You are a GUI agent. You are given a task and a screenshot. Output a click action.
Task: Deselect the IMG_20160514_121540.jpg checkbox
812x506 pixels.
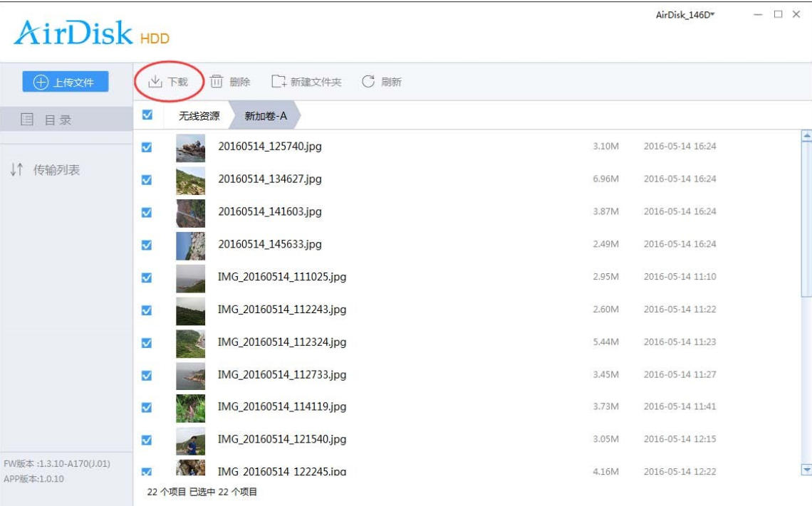[147, 440]
